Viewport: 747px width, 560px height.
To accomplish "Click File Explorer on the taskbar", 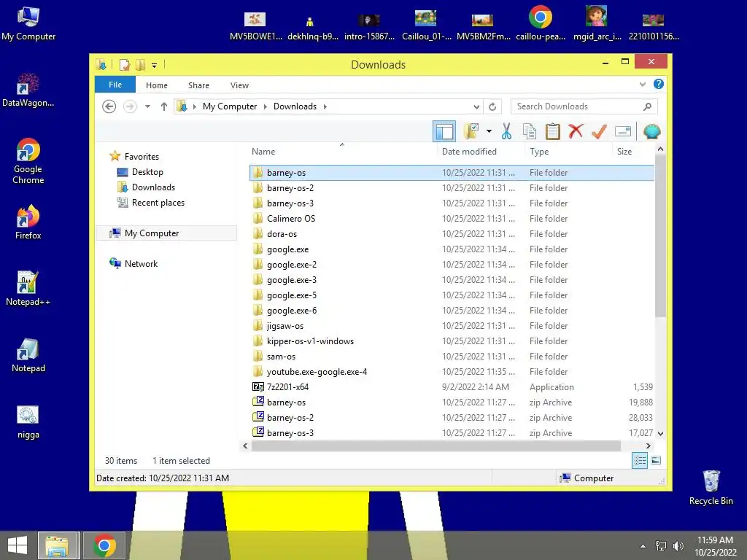I will [57, 545].
